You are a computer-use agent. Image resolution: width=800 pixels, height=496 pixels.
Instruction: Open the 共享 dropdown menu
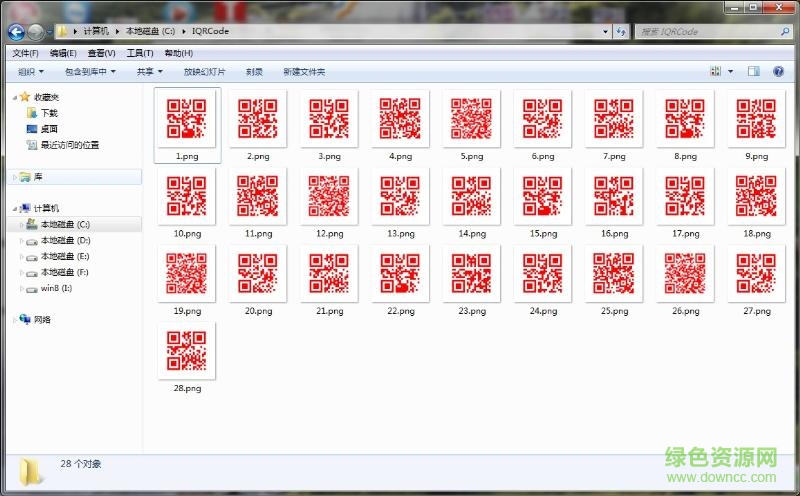coord(149,72)
